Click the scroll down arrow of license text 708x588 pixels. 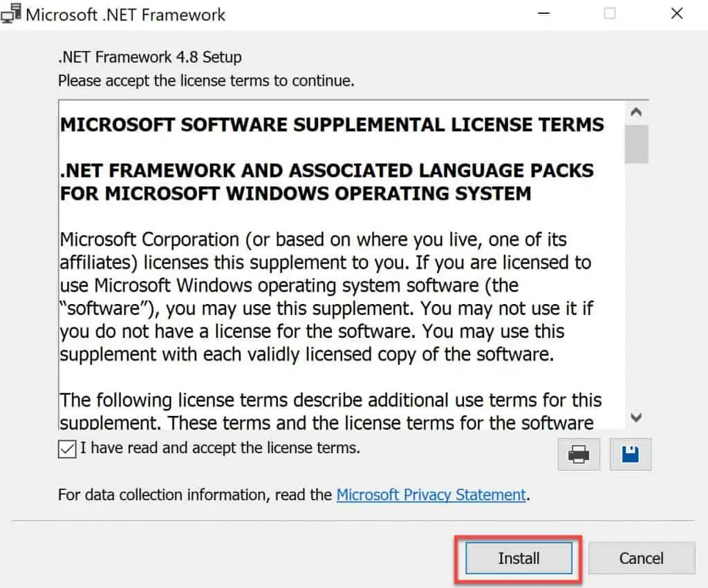click(x=636, y=417)
